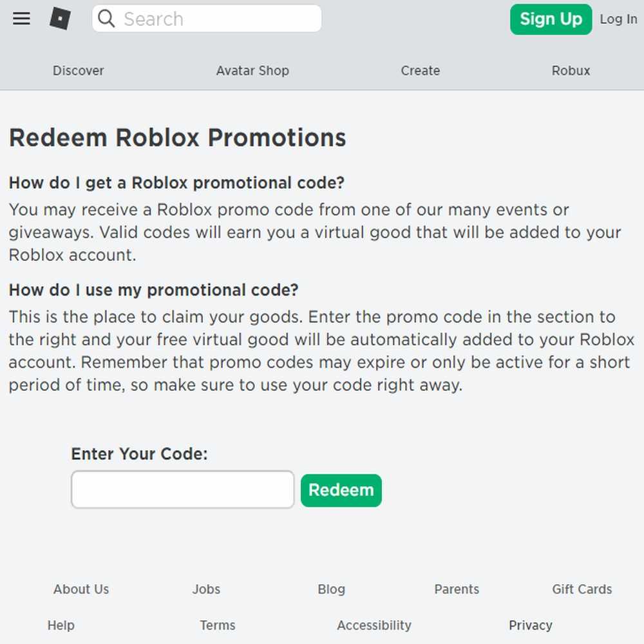Focus the Search text field

[207, 19]
